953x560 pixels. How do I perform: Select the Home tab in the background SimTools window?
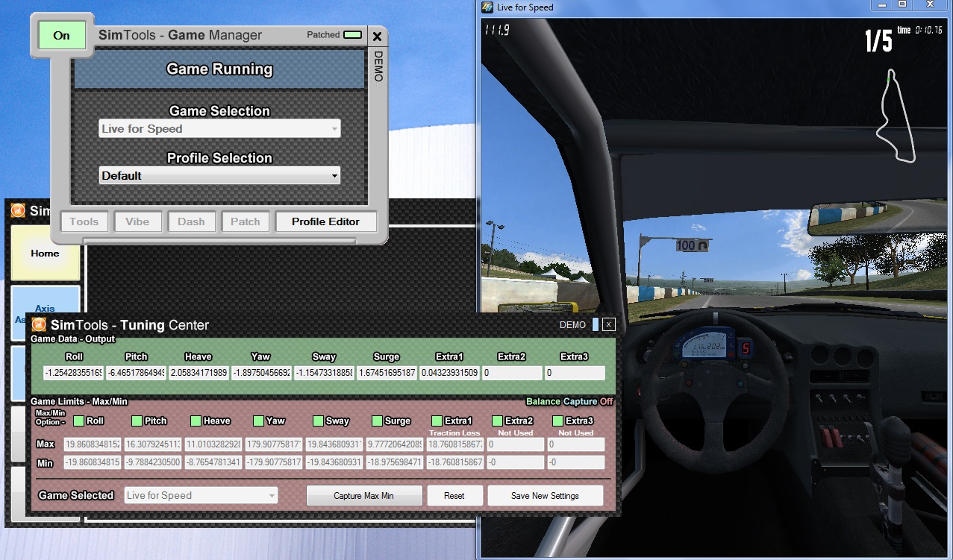[x=45, y=254]
